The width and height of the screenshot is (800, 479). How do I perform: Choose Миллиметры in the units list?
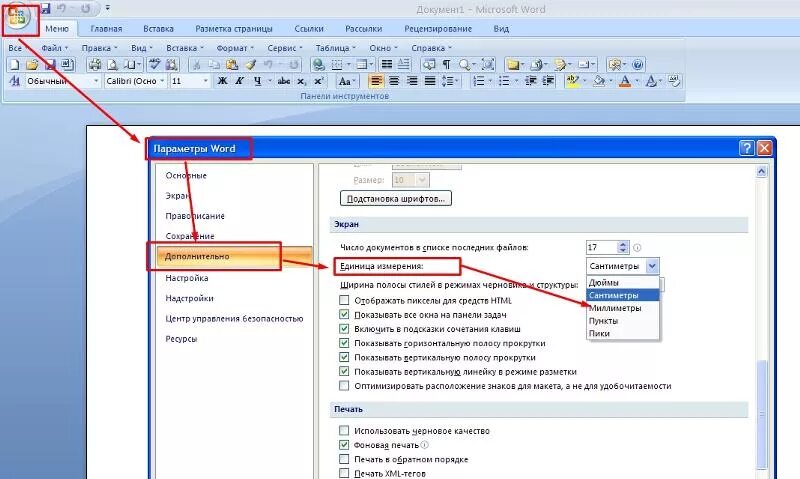(623, 308)
